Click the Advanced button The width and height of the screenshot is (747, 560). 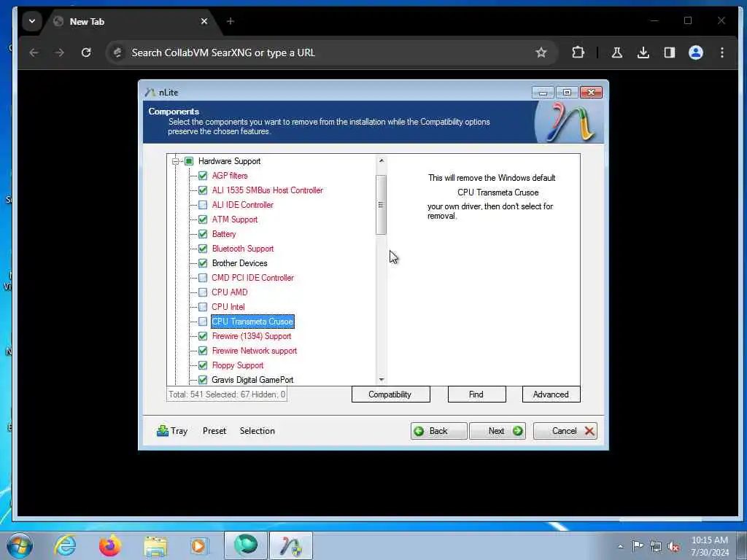[x=551, y=394]
